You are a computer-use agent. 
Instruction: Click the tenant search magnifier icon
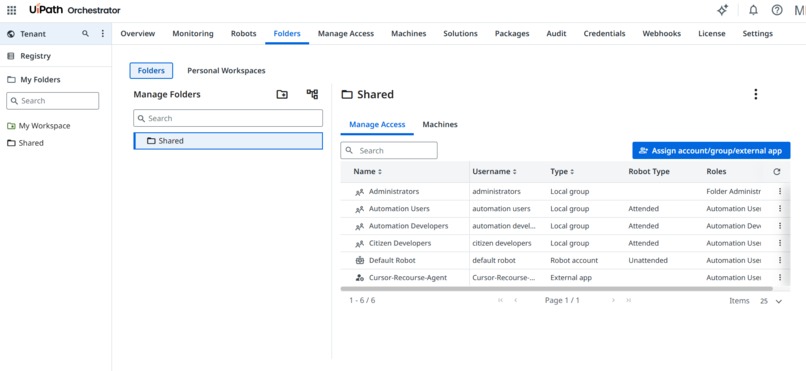tap(85, 33)
